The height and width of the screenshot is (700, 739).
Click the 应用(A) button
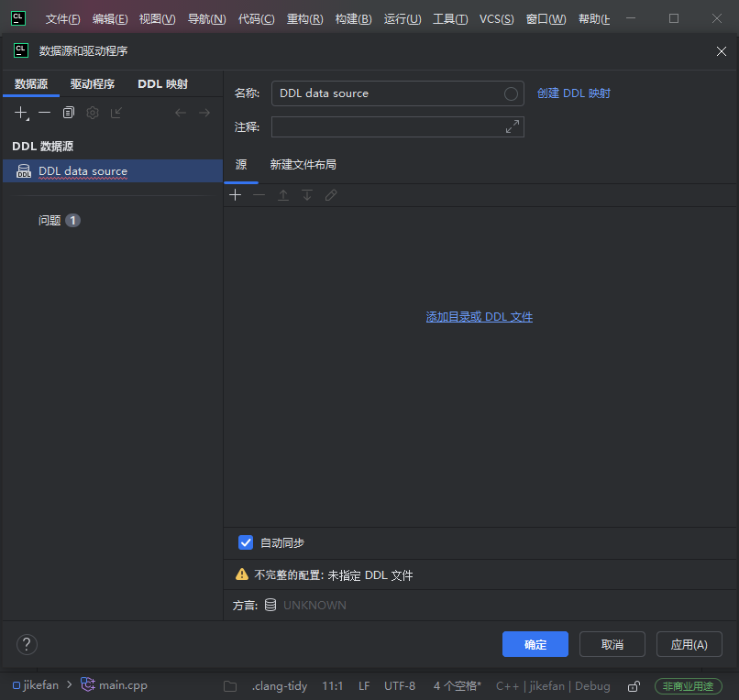(x=689, y=644)
